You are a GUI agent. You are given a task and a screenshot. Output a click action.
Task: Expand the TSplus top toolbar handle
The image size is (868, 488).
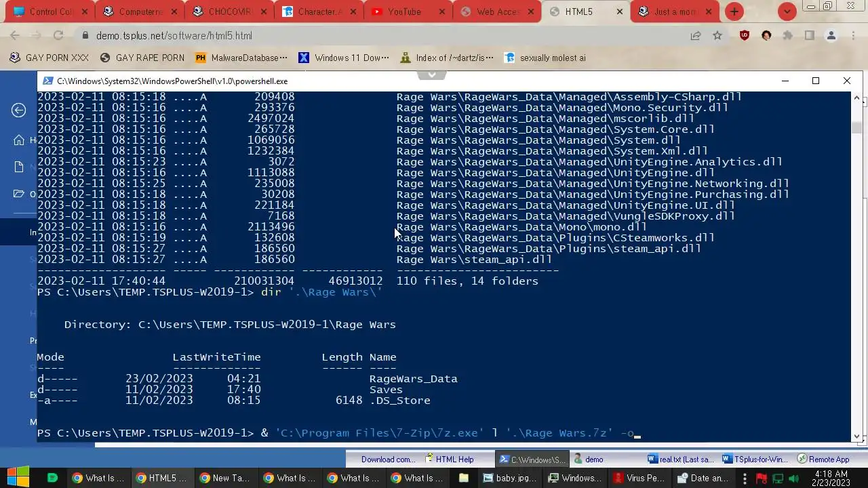click(x=432, y=75)
